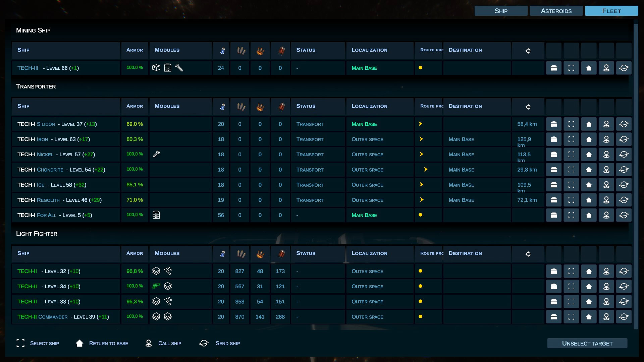Select the TECH-I For All ship
The height and width of the screenshot is (362, 644).
pyautogui.click(x=571, y=215)
